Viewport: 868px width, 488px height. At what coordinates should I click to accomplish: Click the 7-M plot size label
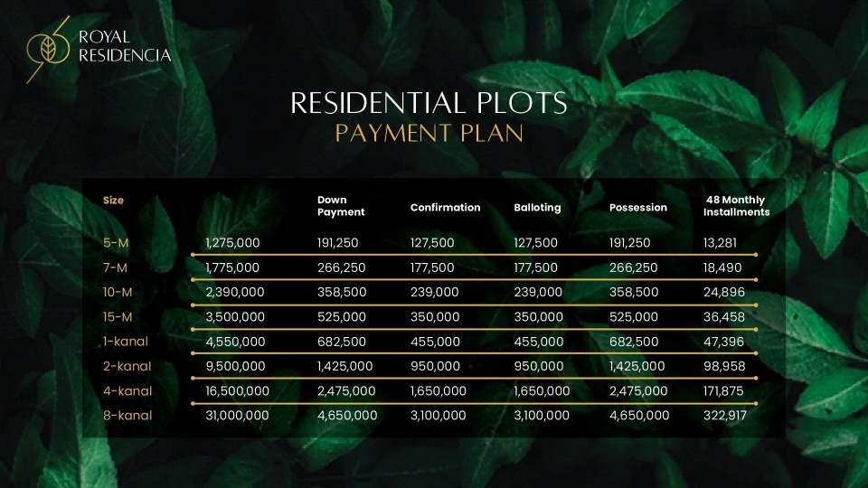(x=115, y=267)
